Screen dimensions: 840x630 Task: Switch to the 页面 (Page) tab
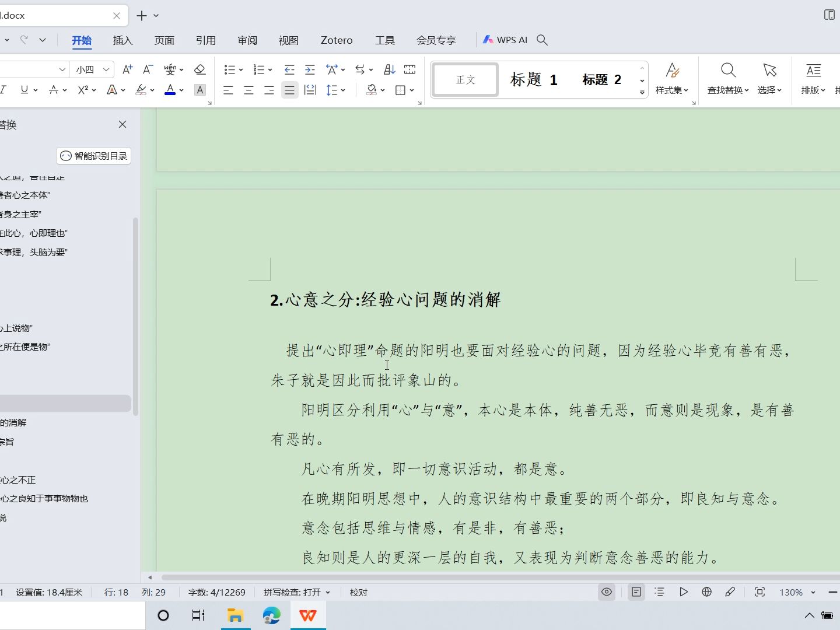click(x=164, y=40)
